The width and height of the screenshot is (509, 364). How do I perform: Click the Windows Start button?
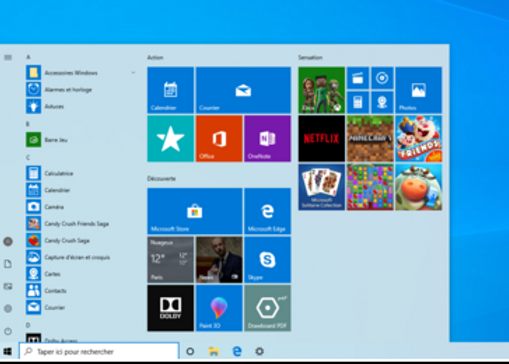click(x=8, y=351)
